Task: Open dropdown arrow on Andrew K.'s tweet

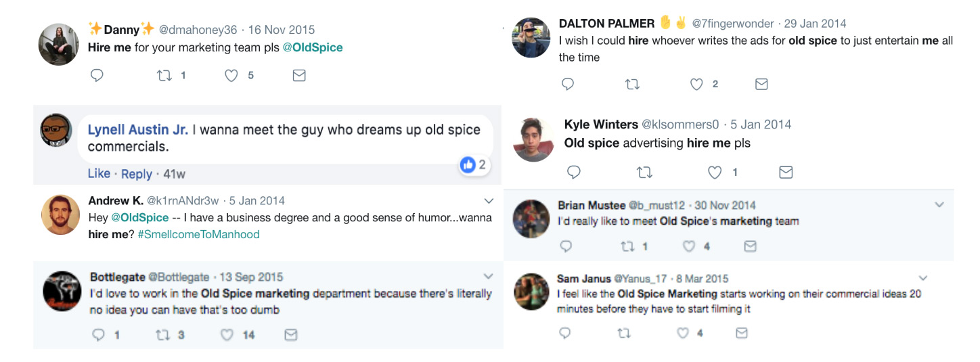Action: pos(489,201)
